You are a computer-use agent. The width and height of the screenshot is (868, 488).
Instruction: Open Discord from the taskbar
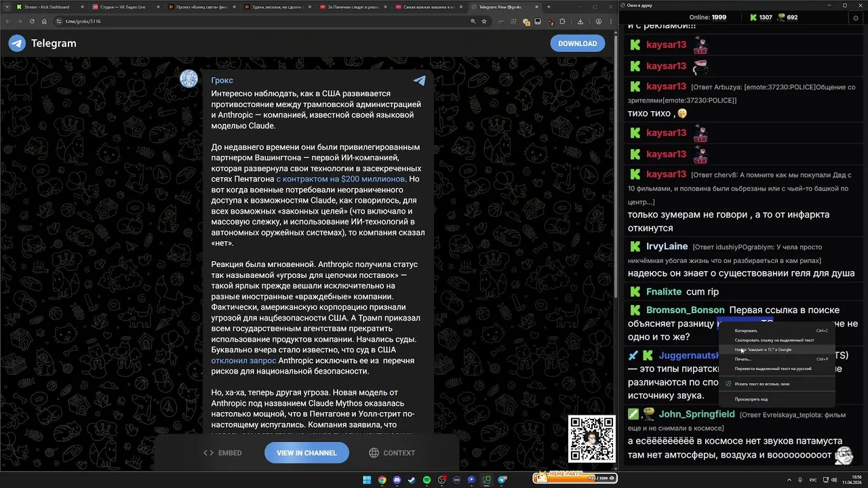397,480
